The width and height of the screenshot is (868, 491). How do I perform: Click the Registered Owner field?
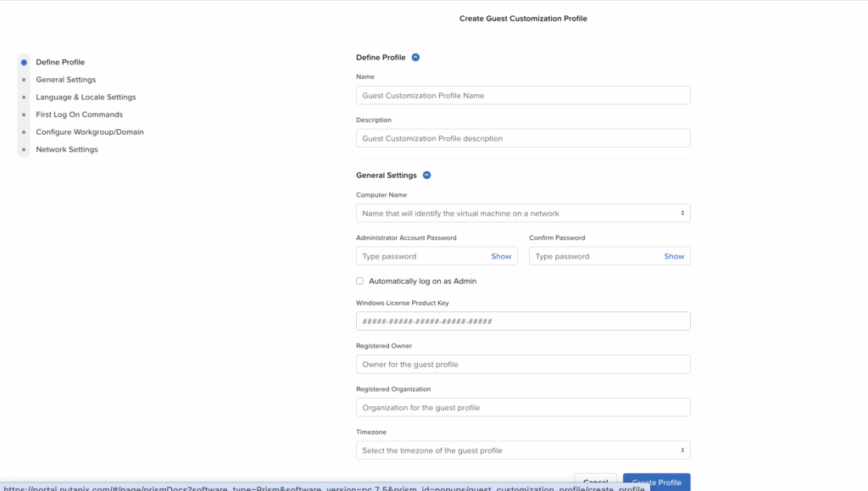tap(522, 364)
